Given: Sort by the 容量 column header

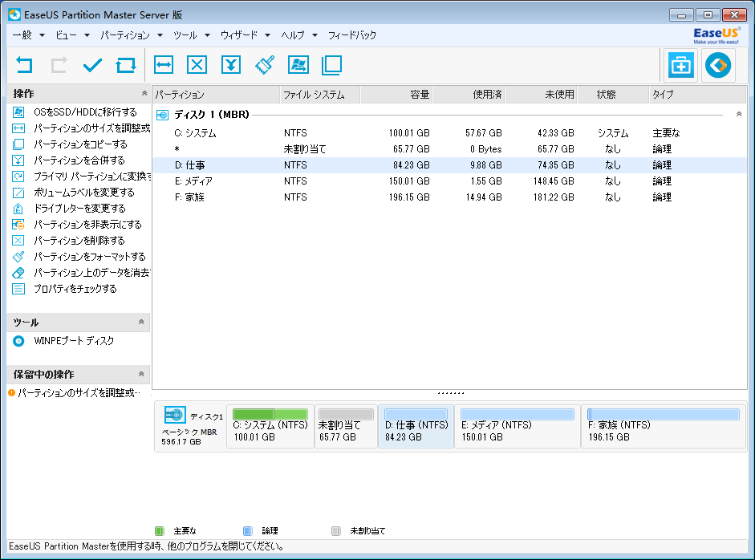Looking at the screenshot, I should pos(396,95).
